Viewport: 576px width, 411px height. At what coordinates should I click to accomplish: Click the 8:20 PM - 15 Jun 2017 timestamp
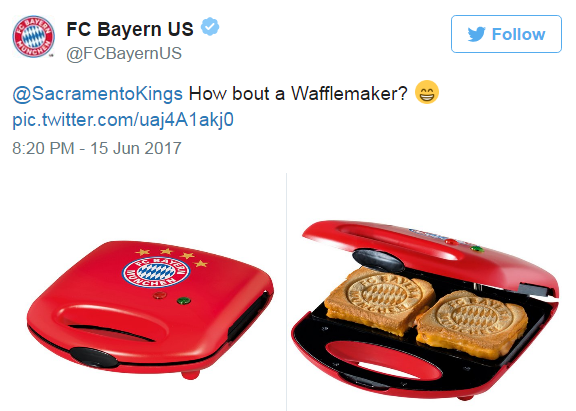[97, 148]
